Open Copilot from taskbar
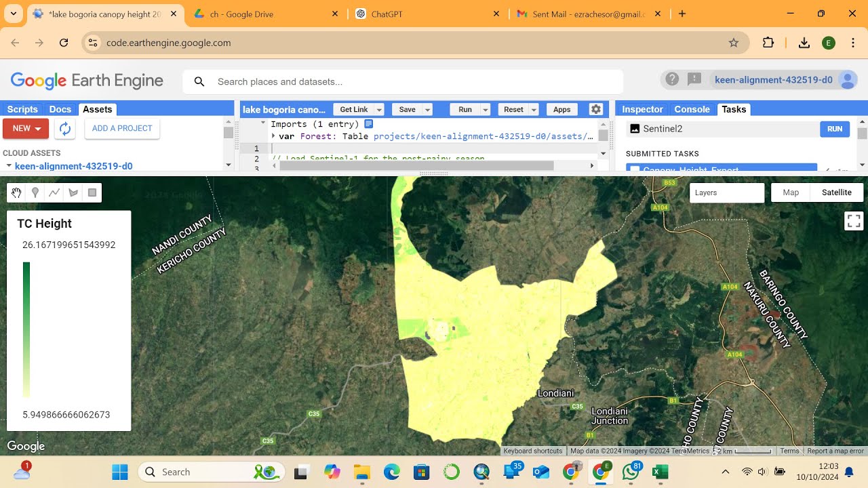The image size is (868, 488). point(332,472)
